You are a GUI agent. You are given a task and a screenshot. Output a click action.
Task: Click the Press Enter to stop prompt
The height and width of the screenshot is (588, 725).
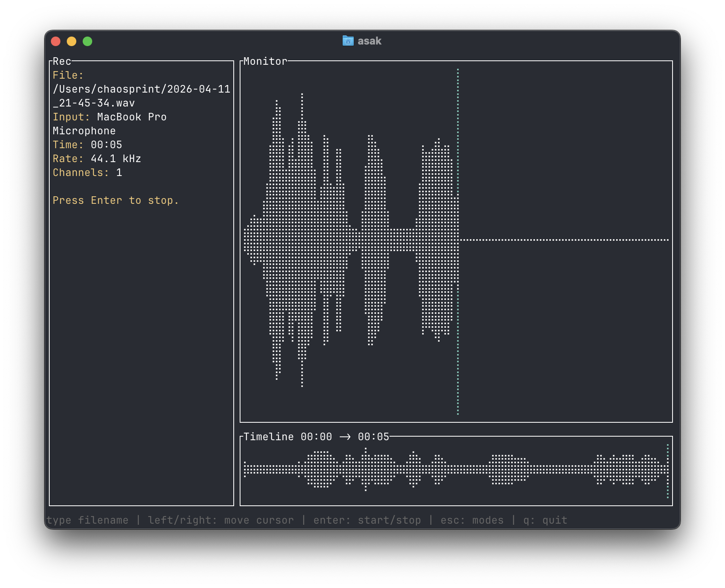tap(116, 200)
